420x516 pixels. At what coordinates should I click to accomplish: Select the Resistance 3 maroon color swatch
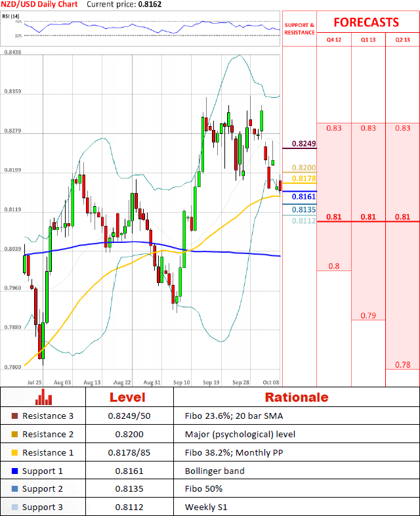[x=14, y=416]
